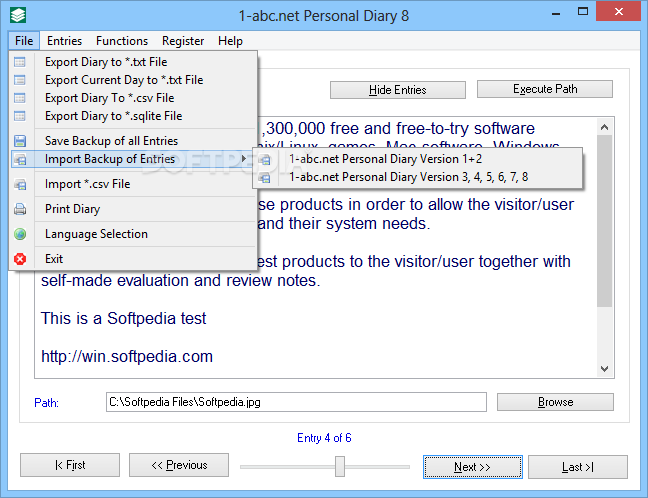This screenshot has width=648, height=498.
Task: Choose Exit from the File menu
Action: tap(133, 259)
